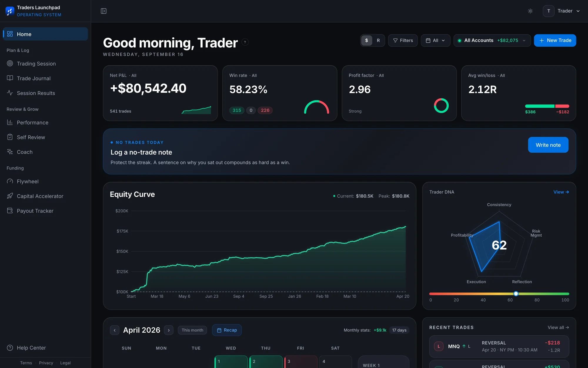This screenshot has height=368, width=588.
Task: Click the Monthly stats +$9.1k value
Action: coord(380,330)
